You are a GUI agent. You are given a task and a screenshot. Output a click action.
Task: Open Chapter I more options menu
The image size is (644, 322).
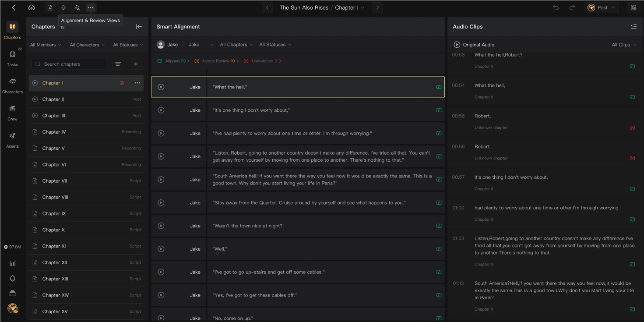pos(137,83)
